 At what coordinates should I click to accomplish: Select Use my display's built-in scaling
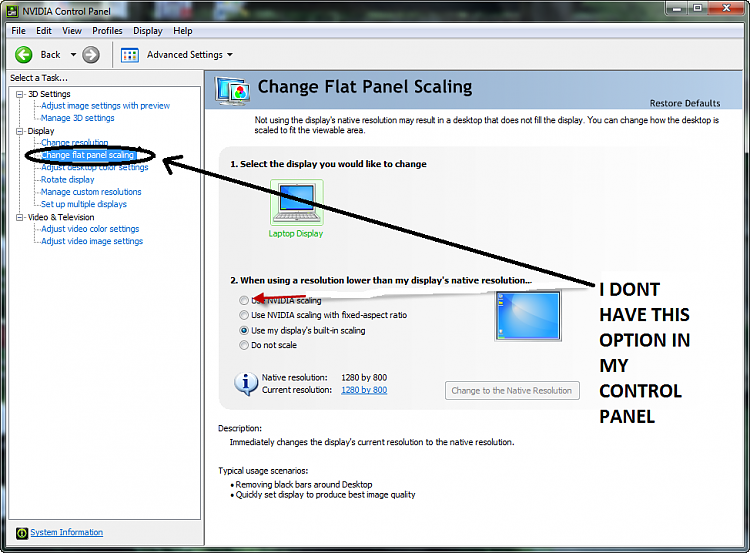click(244, 331)
